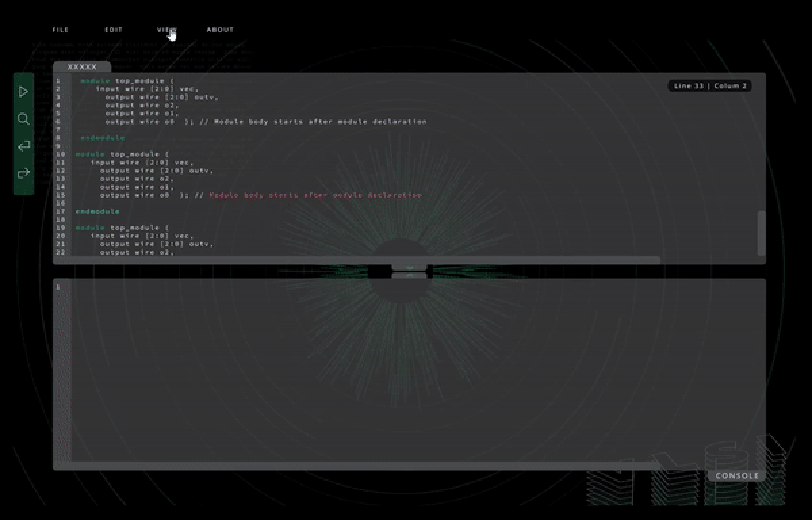The height and width of the screenshot is (520, 812).
Task: Click 'endmodule' on line 17
Action: (97, 211)
